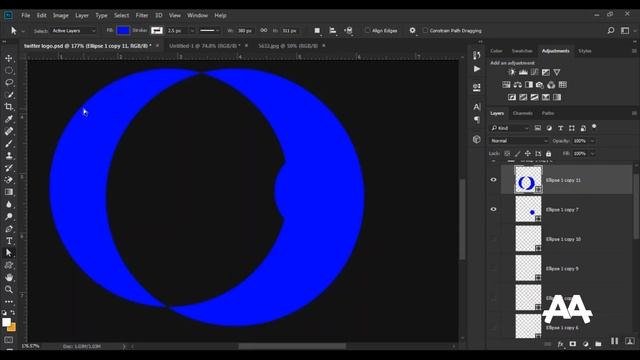Open the search icon in options bar

pos(611,31)
